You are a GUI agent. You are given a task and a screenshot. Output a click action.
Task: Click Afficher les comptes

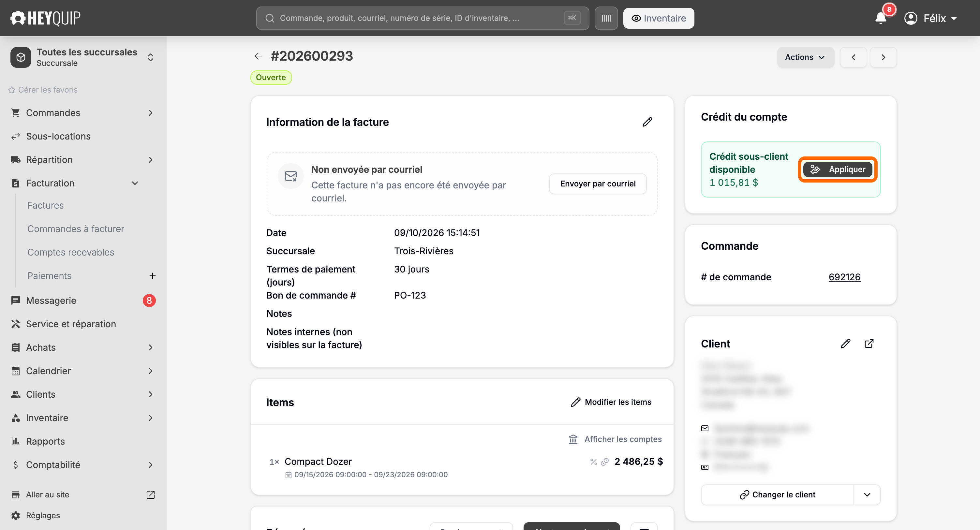pyautogui.click(x=615, y=439)
